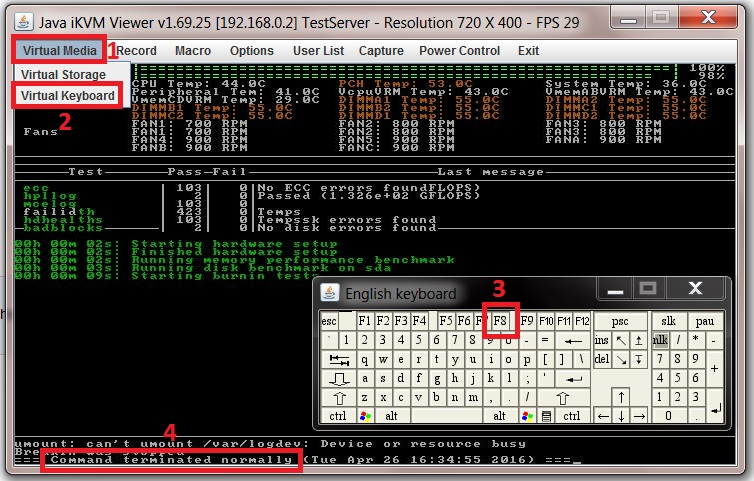Toggle the slk Scroll Lock key
The image size is (754, 481).
tap(666, 321)
